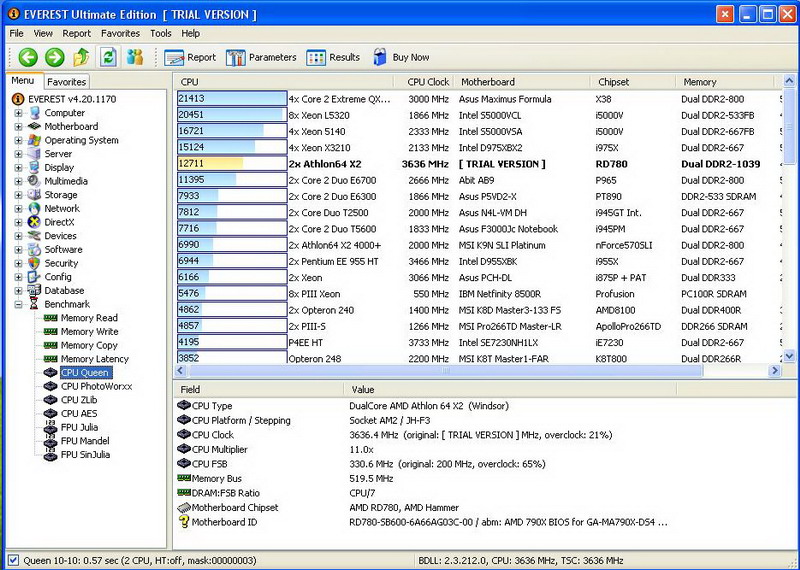Collapse the Benchmark tree node
This screenshot has width=800, height=570.
click(x=18, y=304)
